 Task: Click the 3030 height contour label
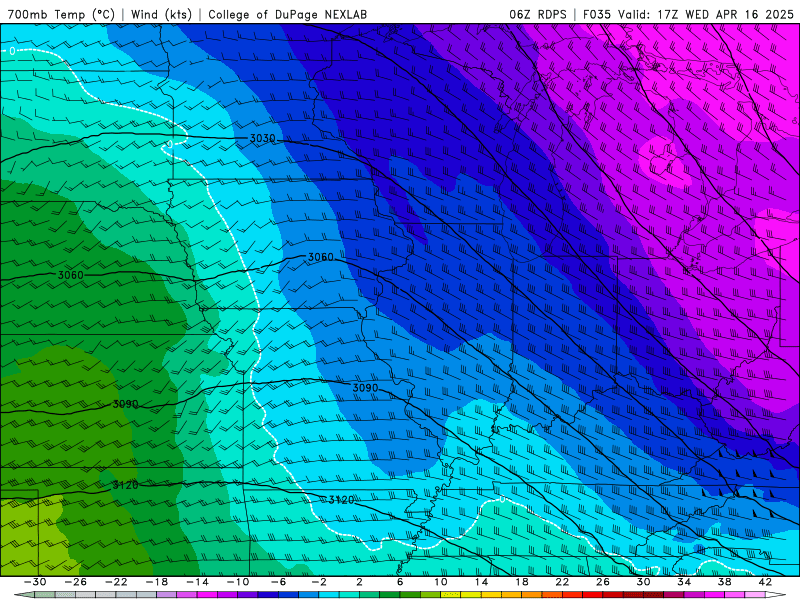[262, 139]
